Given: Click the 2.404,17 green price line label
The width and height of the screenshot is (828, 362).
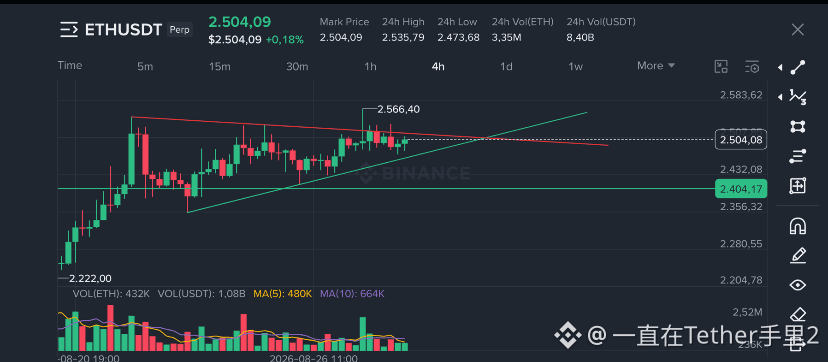Looking at the screenshot, I should pyautogui.click(x=741, y=188).
